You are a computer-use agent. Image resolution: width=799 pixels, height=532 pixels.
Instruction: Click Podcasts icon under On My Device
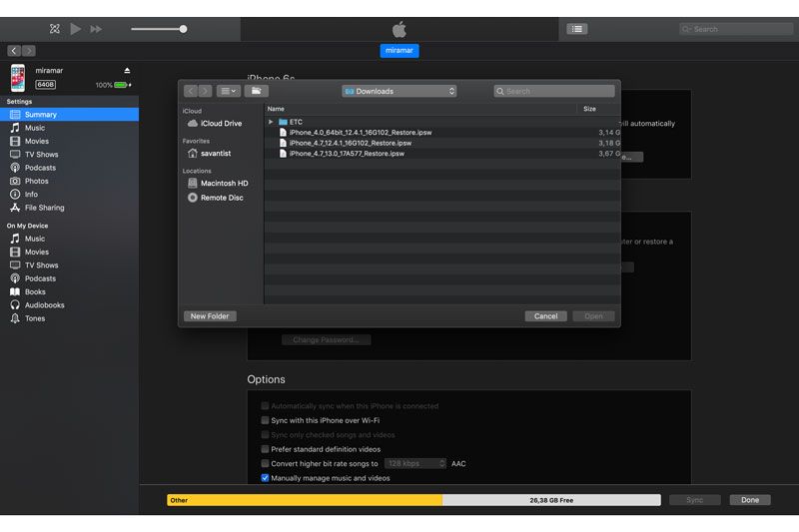point(15,277)
